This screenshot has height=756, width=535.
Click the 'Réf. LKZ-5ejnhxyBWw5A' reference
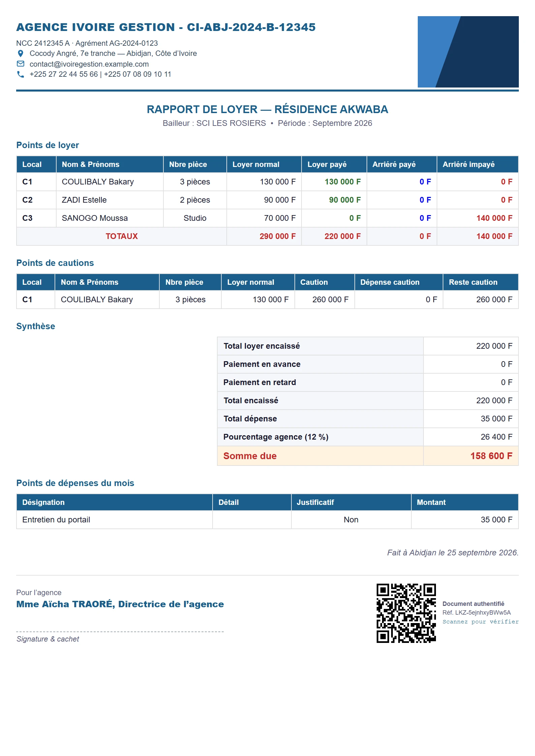tap(476, 613)
